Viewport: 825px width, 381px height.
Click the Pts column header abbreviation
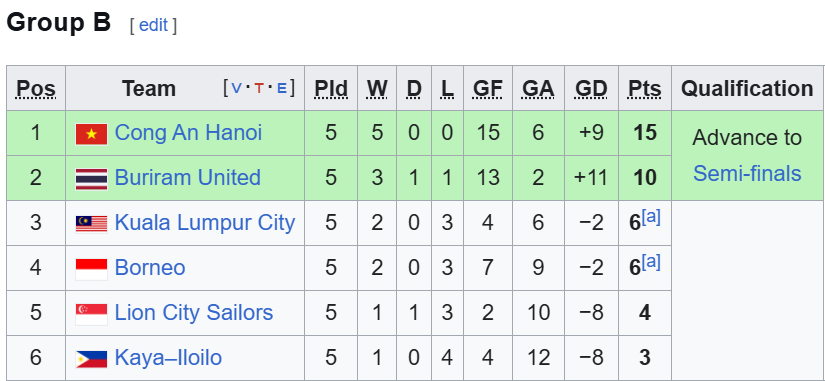tap(645, 89)
